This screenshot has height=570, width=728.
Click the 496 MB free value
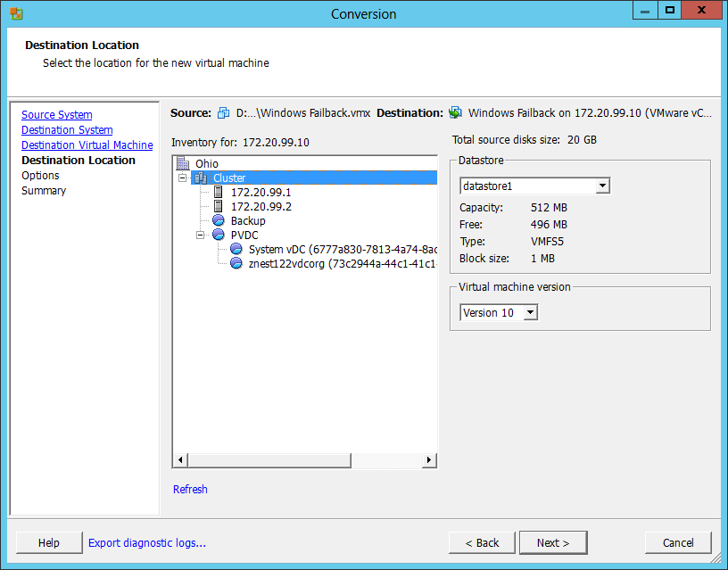pos(549,225)
